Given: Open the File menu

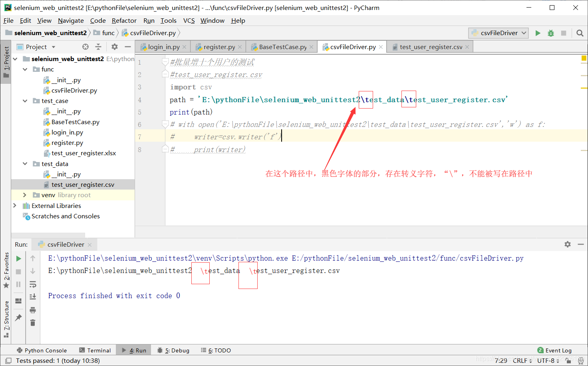Looking at the screenshot, I should [x=8, y=21].
